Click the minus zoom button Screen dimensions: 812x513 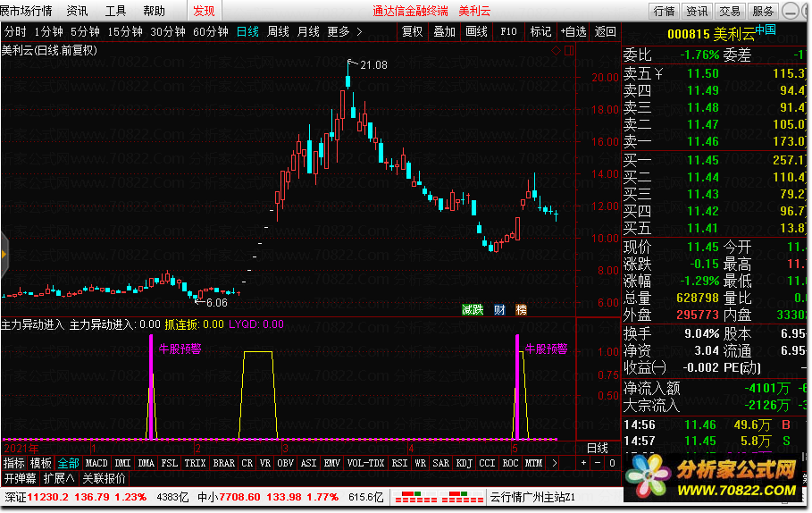pos(598,463)
